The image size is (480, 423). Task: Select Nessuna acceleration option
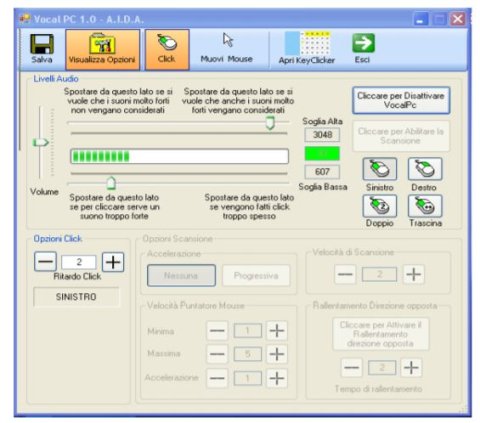(x=181, y=276)
